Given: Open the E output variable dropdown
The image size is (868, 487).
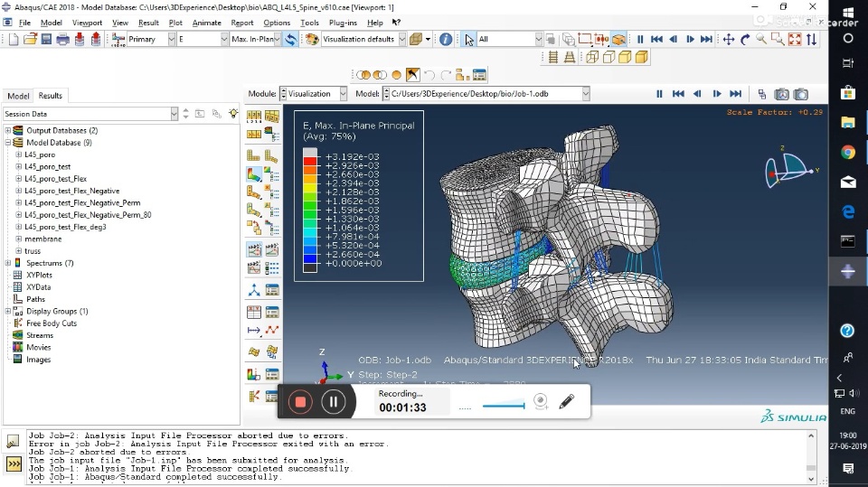Looking at the screenshot, I should (224, 39).
